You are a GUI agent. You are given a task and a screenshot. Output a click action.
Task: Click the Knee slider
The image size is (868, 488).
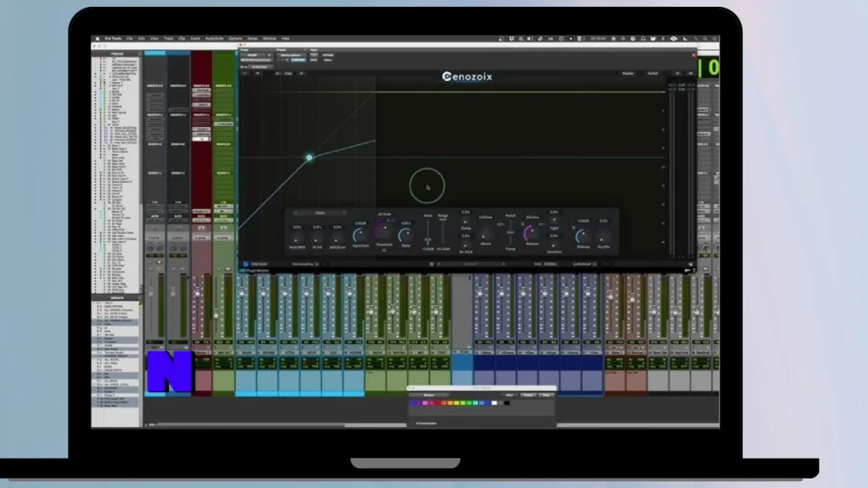coord(427,232)
